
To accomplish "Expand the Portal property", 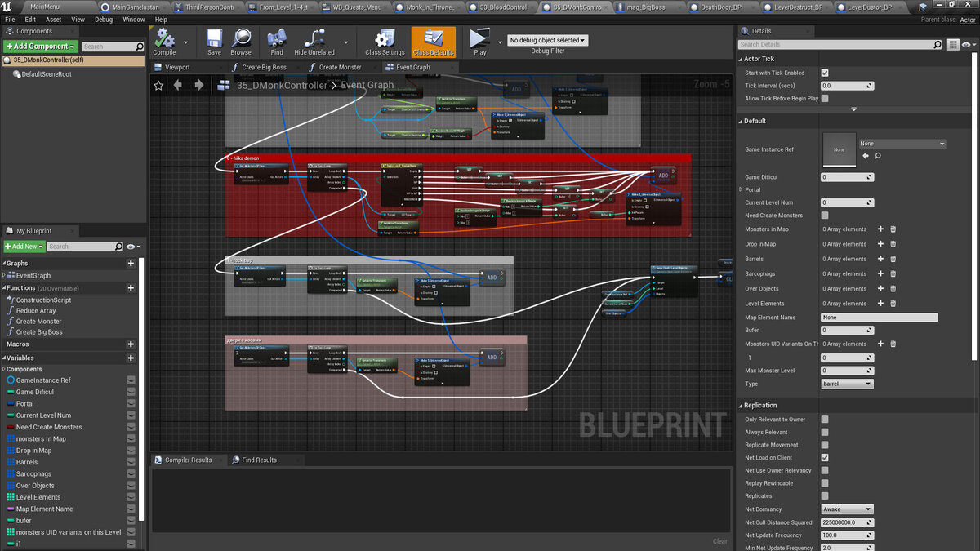I will click(x=740, y=189).
